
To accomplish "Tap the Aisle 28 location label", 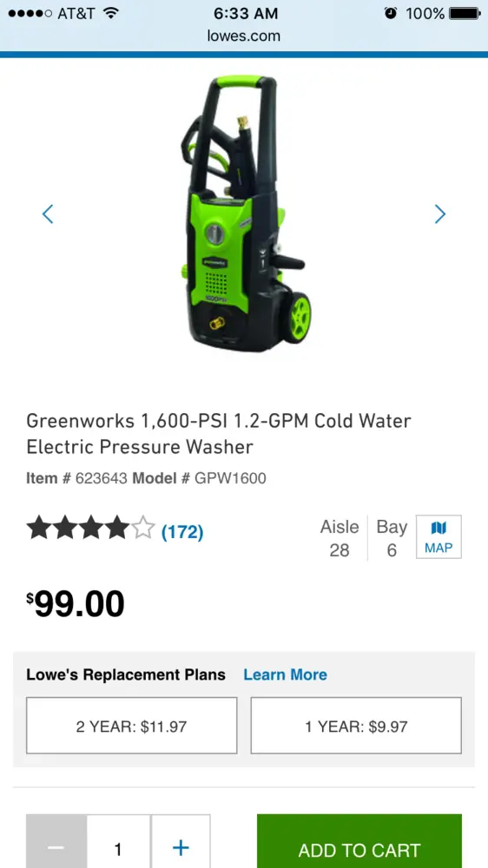I will pos(339,538).
